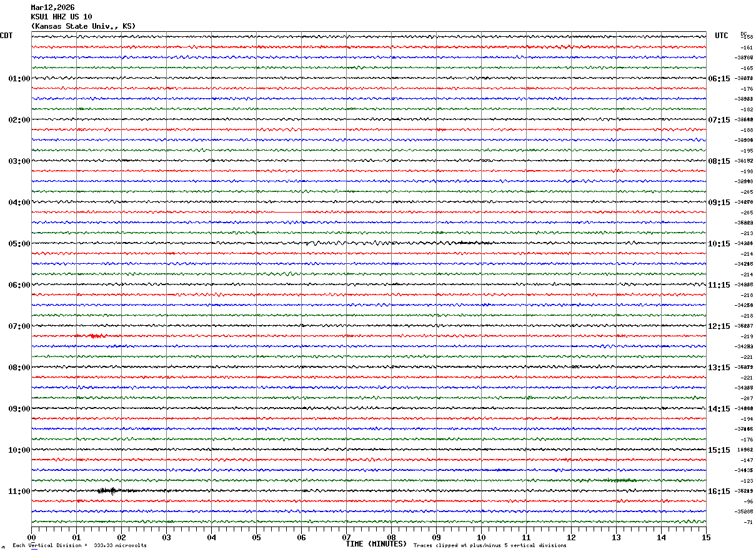Screen dimensions: 756x554
Task: Click the seismic burst on the 11:00 black trace
Action: [x=110, y=491]
